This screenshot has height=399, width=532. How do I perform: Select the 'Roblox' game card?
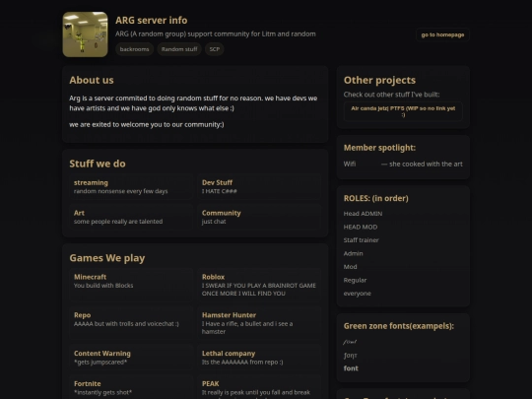pos(259,285)
